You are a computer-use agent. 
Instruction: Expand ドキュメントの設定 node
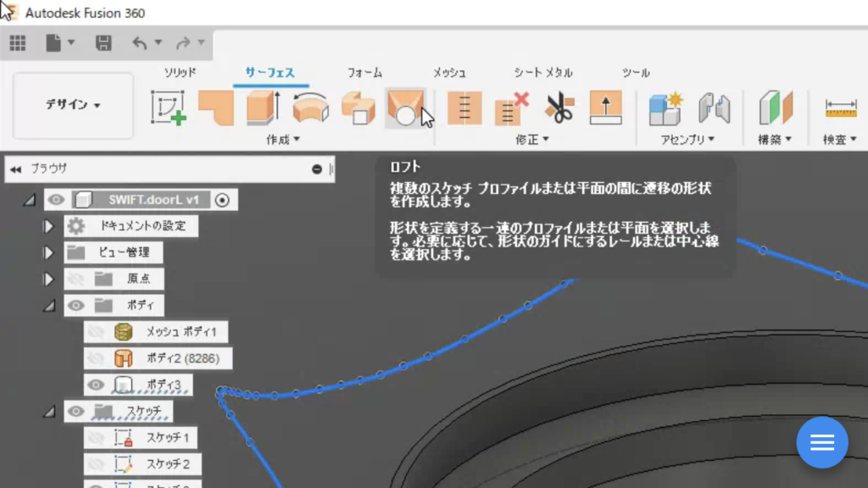click(x=48, y=226)
